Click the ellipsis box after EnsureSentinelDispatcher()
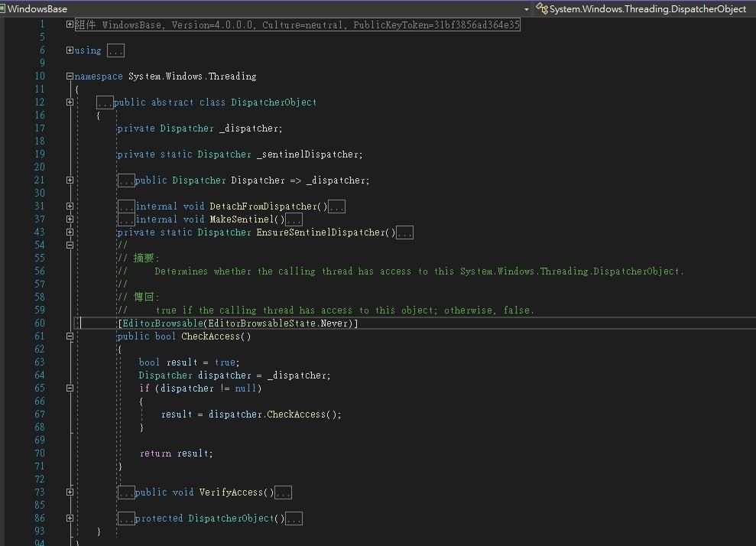The width and height of the screenshot is (756, 546). point(405,232)
